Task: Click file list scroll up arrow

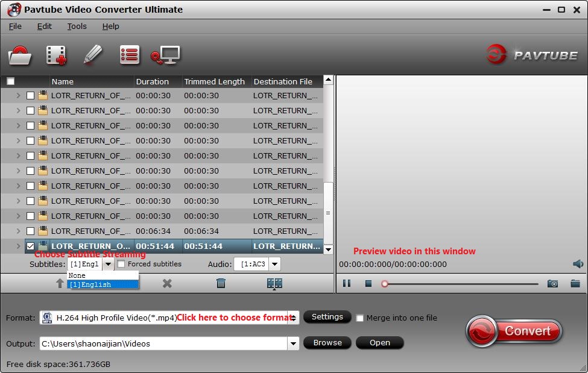Action: (328, 80)
